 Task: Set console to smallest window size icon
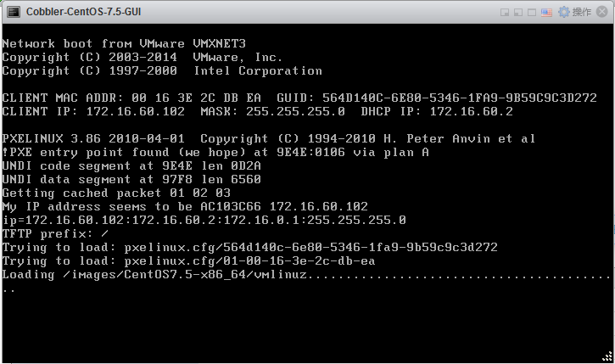coord(505,13)
